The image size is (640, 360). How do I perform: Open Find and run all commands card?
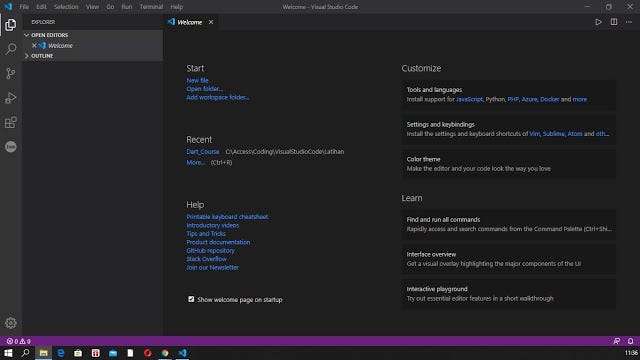point(509,224)
